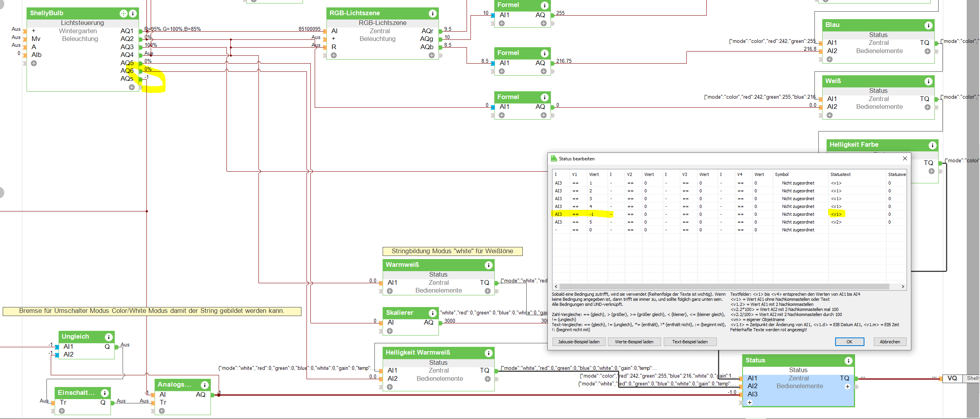
Task: Open info of the Analogs... block
Action: click(x=204, y=385)
